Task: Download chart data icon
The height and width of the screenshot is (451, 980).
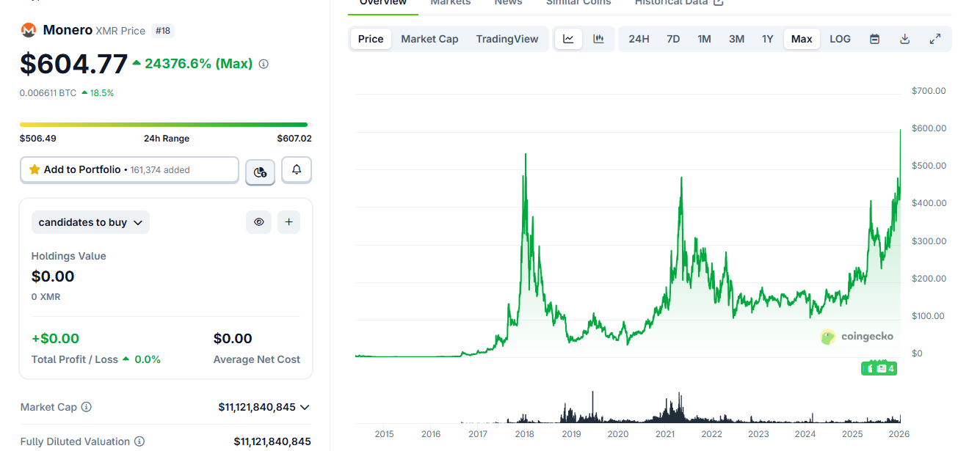Action: click(x=905, y=39)
